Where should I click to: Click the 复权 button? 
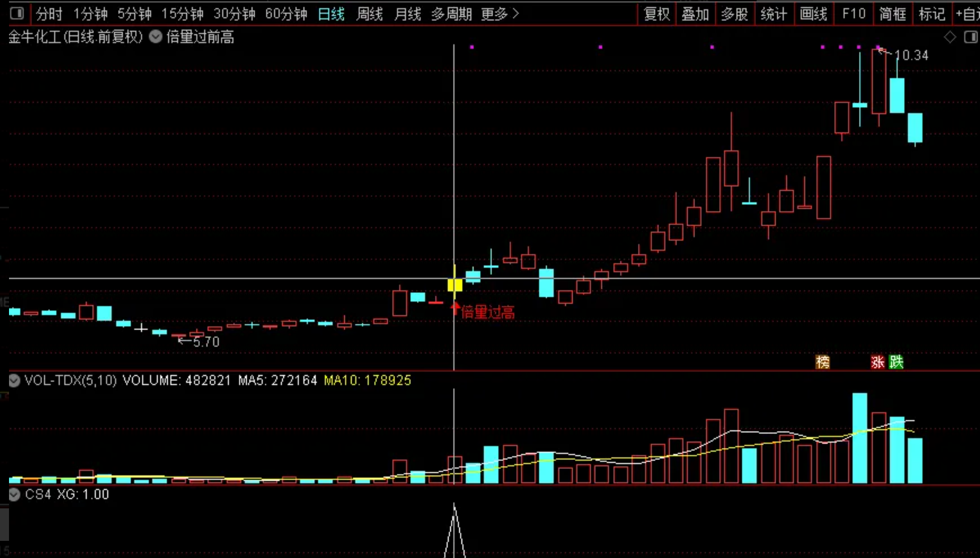coord(656,14)
